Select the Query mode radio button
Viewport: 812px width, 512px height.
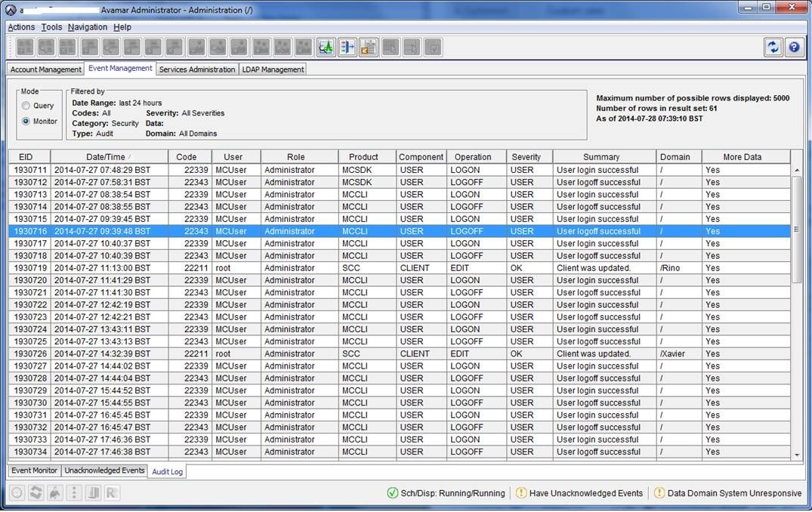[x=26, y=106]
